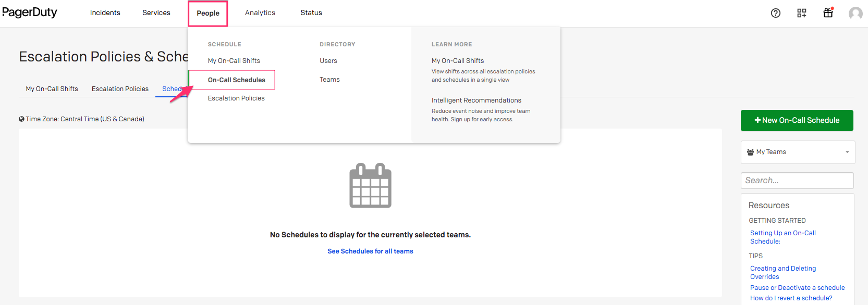
Task: Open the gift box what's new icon
Action: [x=828, y=13]
